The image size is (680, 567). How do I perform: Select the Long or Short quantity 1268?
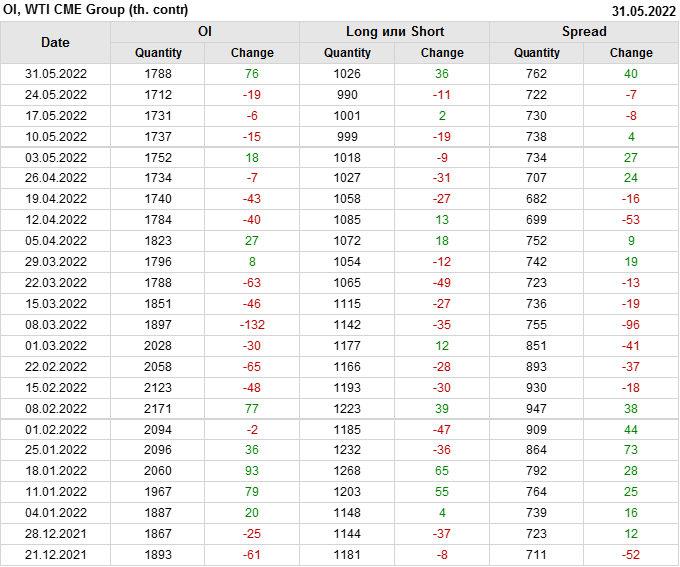347,472
